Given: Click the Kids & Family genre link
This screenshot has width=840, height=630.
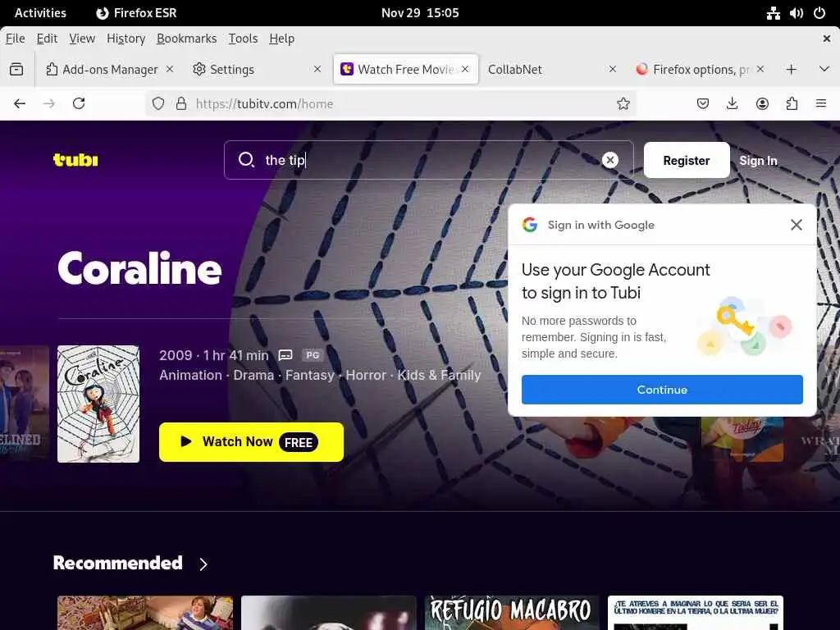Looking at the screenshot, I should (x=439, y=375).
